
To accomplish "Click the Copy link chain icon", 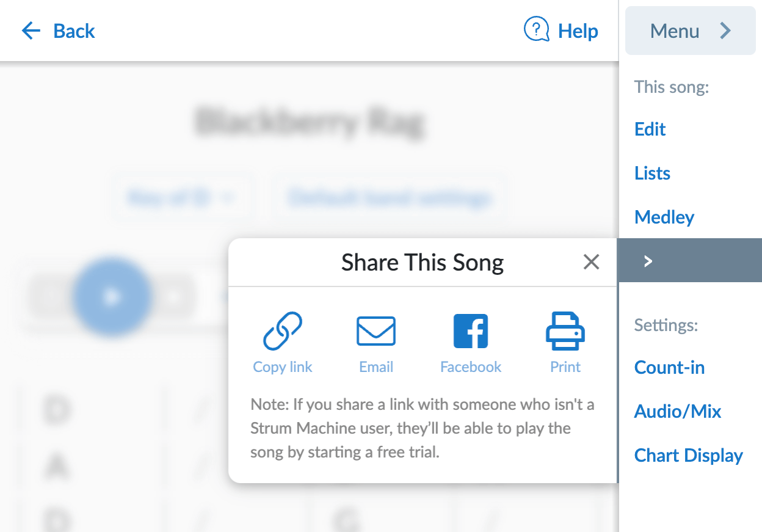I will 283,331.
